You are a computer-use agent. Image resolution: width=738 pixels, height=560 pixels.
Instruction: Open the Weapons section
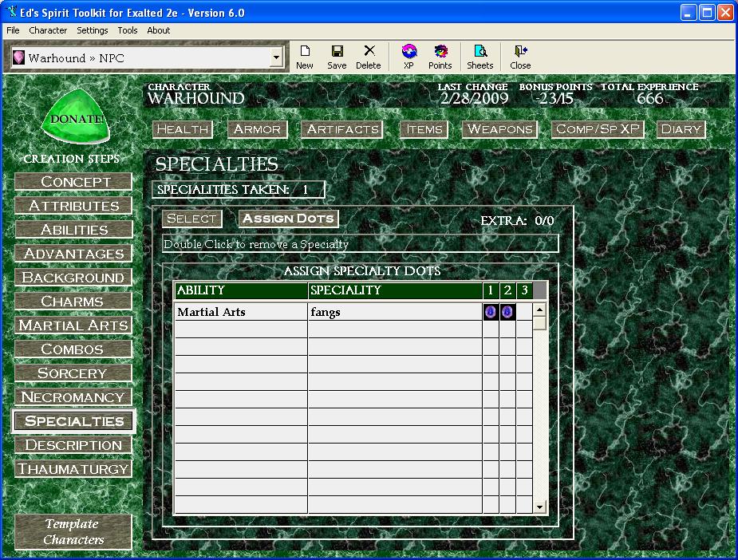(x=499, y=129)
